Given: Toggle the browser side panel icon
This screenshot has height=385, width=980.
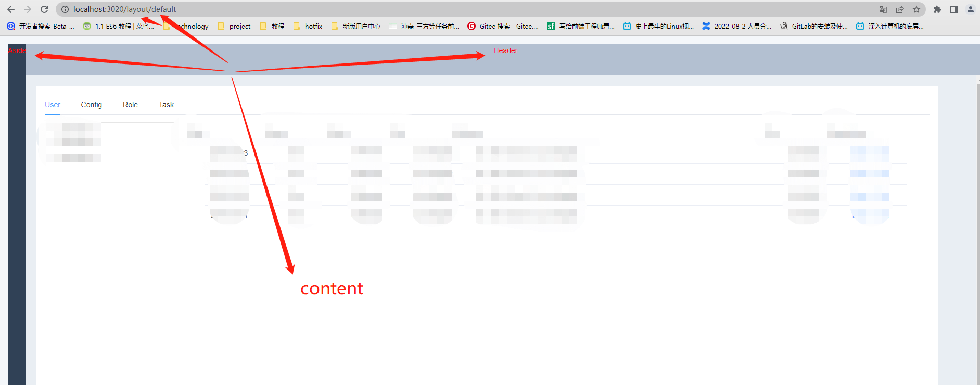Looking at the screenshot, I should [x=954, y=9].
